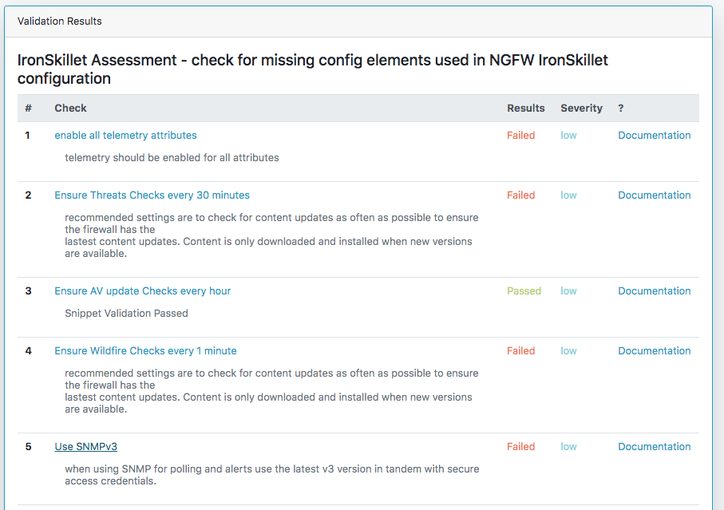This screenshot has width=724, height=510.
Task: View Documentation for the Threats Checks row
Action: (654, 195)
